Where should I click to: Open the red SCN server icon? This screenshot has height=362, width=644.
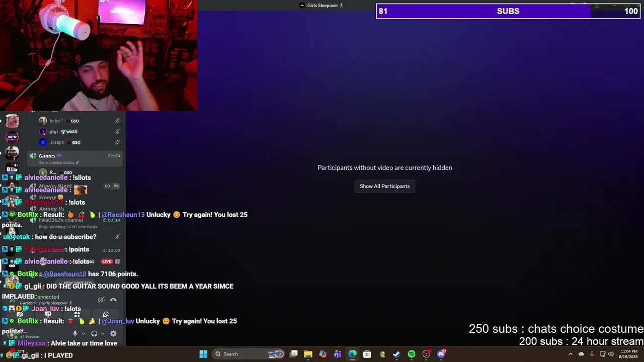(12, 137)
